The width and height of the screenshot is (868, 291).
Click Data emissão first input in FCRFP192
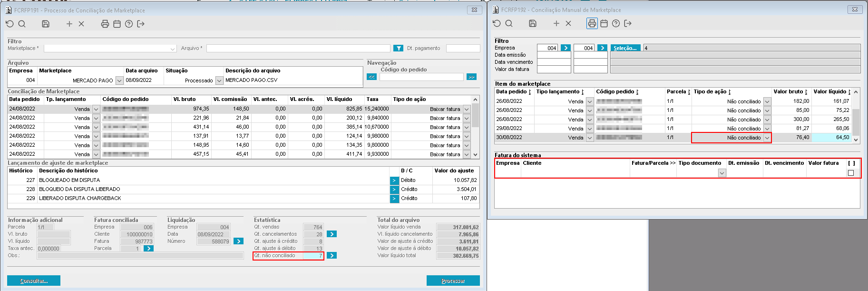click(554, 55)
